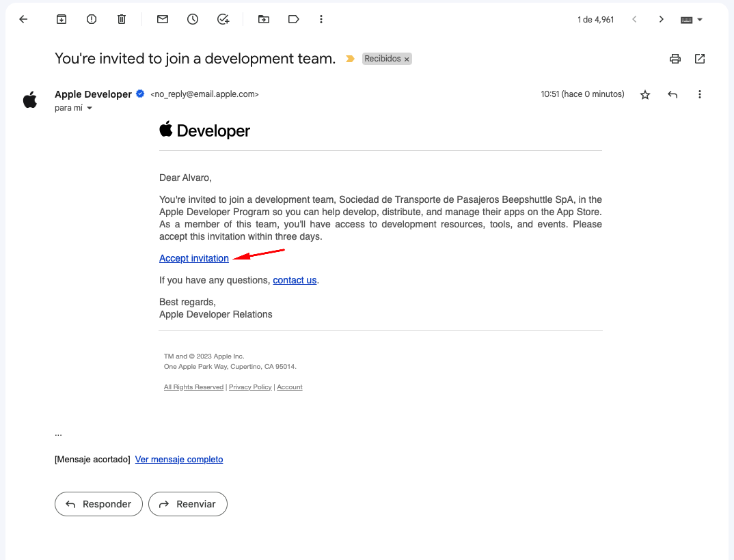Click the Apple Developer sender name
The height and width of the screenshot is (560, 734).
coord(93,94)
